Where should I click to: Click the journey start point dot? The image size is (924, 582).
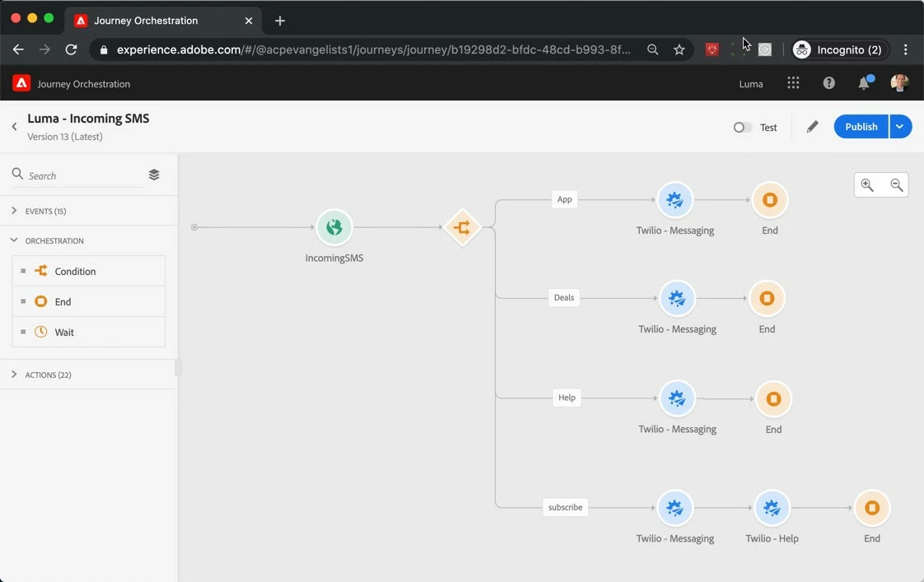click(194, 227)
